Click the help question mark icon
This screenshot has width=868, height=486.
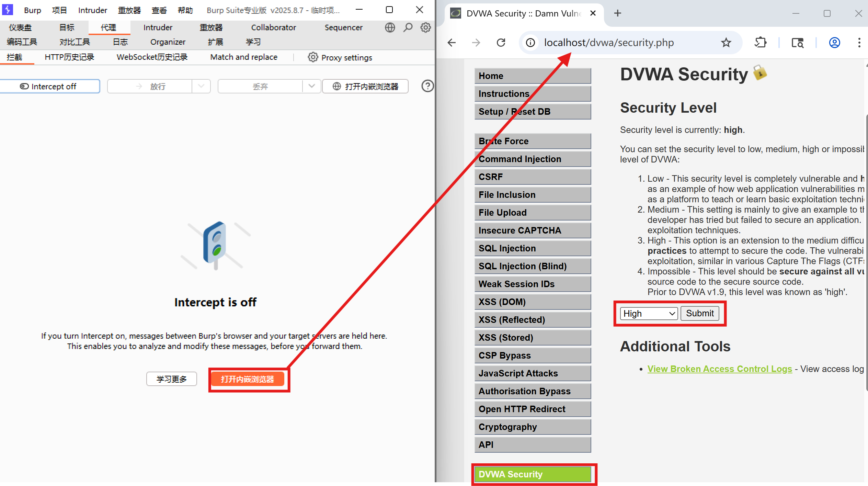pos(427,86)
